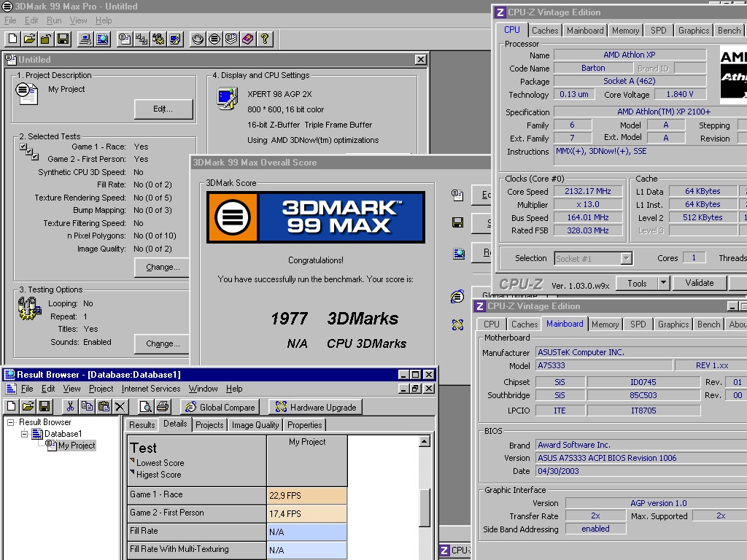Select My Project in the result tree
This screenshot has width=747, height=560.
pos(76,446)
